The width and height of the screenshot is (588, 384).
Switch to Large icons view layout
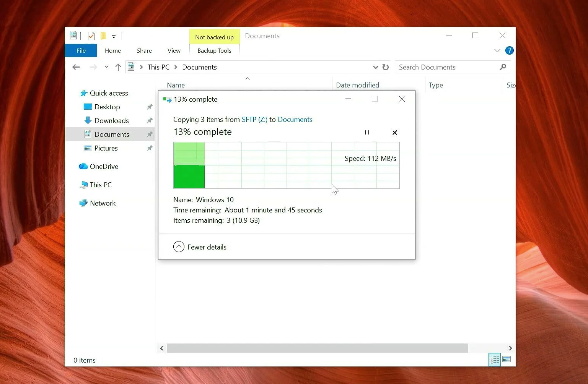(x=507, y=360)
